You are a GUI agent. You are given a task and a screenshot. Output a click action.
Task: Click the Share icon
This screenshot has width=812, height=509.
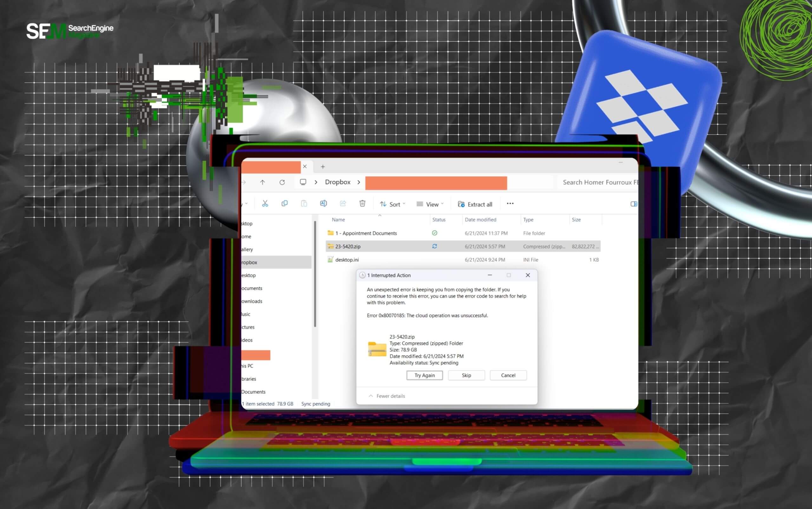[343, 203]
